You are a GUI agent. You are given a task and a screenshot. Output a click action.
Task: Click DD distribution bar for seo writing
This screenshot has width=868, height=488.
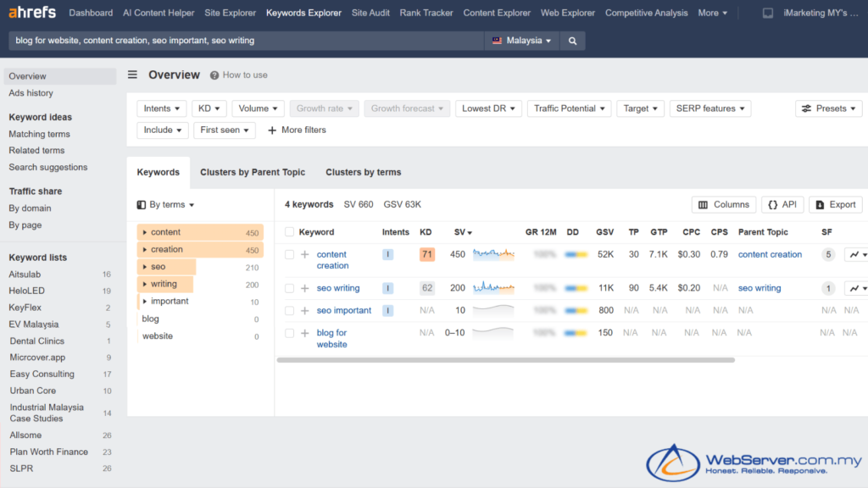coord(576,288)
